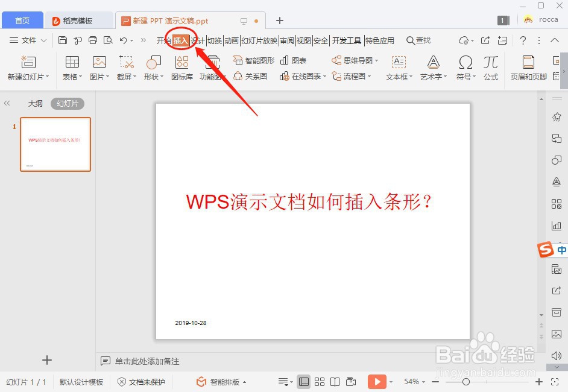This screenshot has height=392, width=568.
Task: Add a new document tab with plus
Action: tap(279, 21)
